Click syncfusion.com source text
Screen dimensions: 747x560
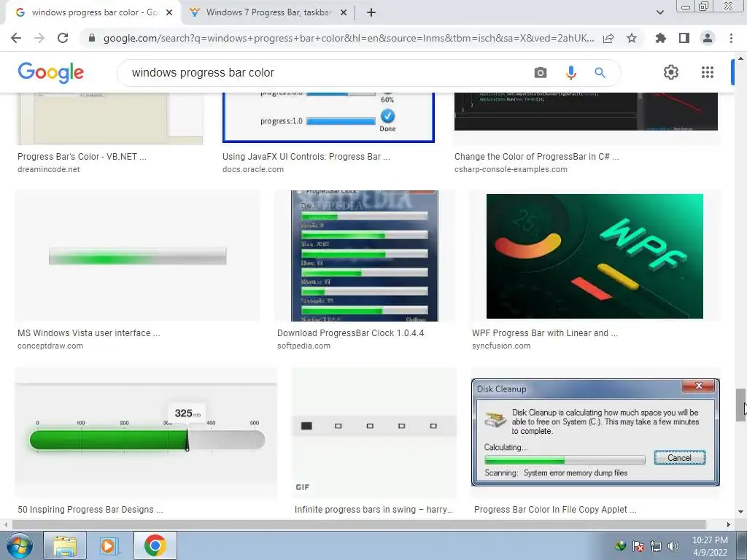click(501, 346)
